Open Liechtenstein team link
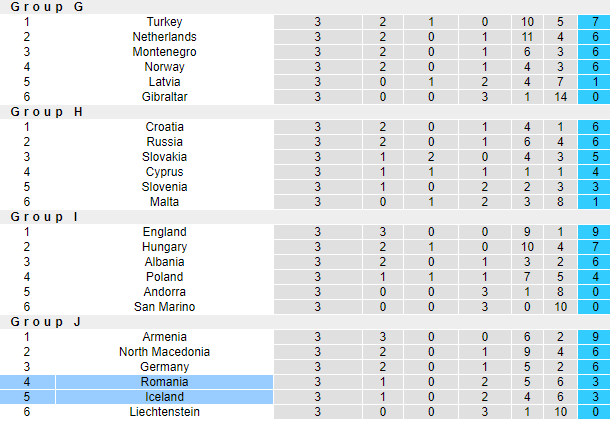Image resolution: width=610 pixels, height=421 pixels. (x=164, y=412)
